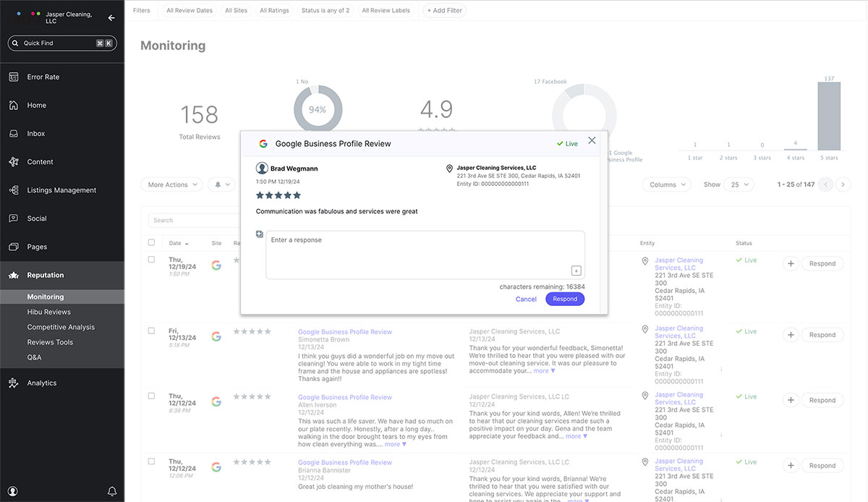Expand the Columns dropdown
Screen dimensions: 868x502
click(x=666, y=184)
